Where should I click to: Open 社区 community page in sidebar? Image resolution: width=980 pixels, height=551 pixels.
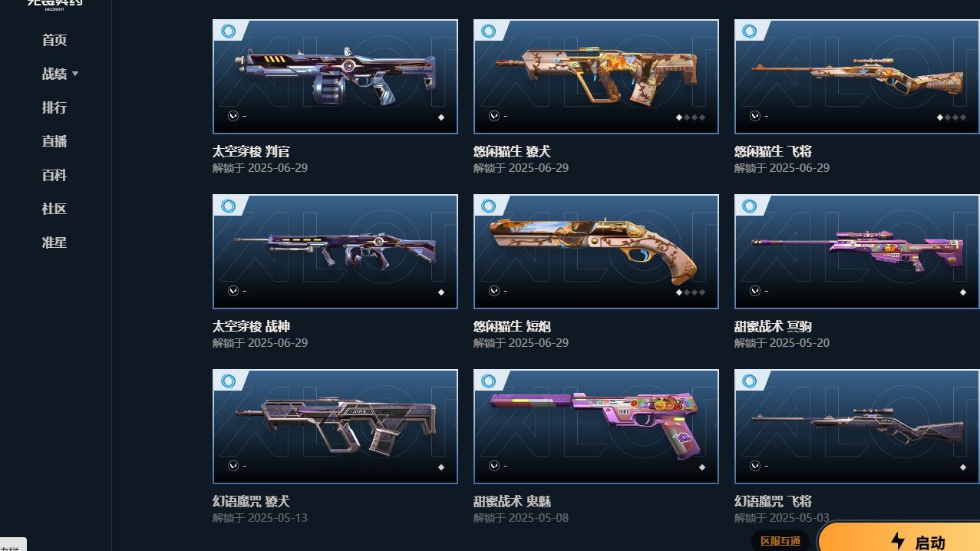54,210
